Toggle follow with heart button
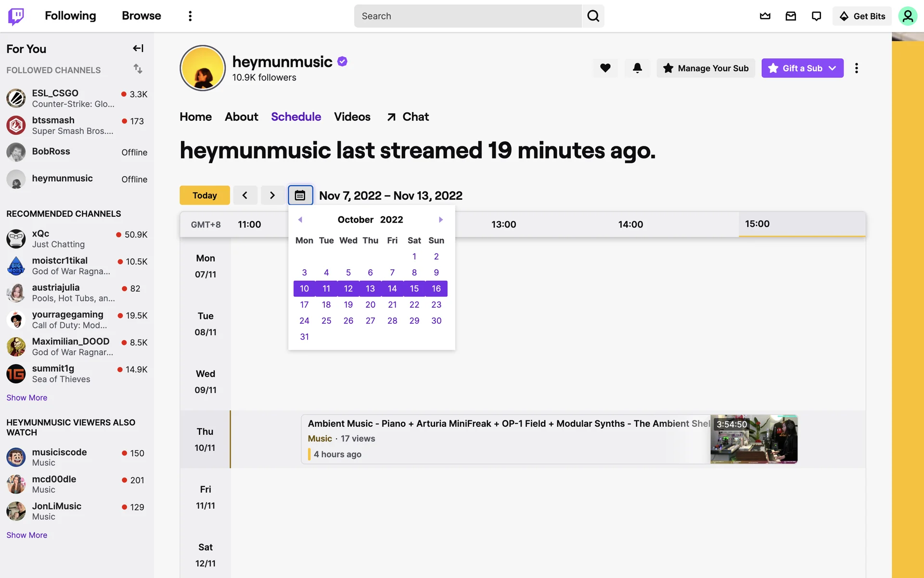 coord(605,68)
